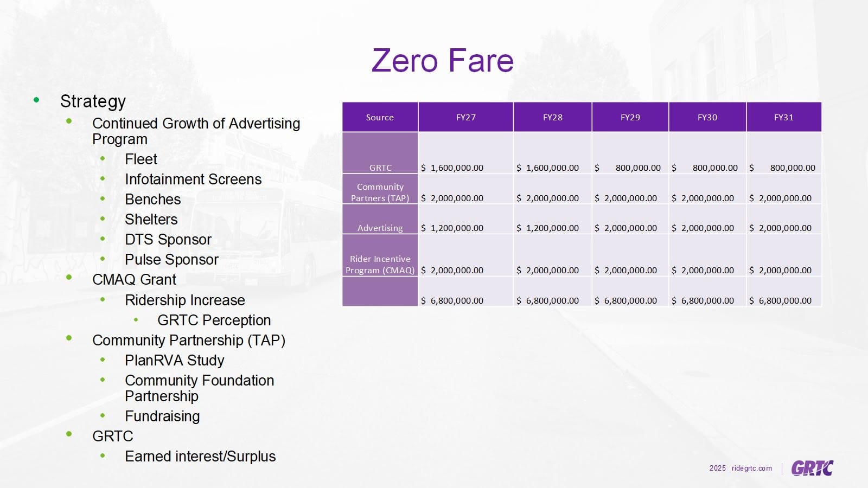Select the FY29 column header
This screenshot has height=488, width=868.
pos(630,117)
